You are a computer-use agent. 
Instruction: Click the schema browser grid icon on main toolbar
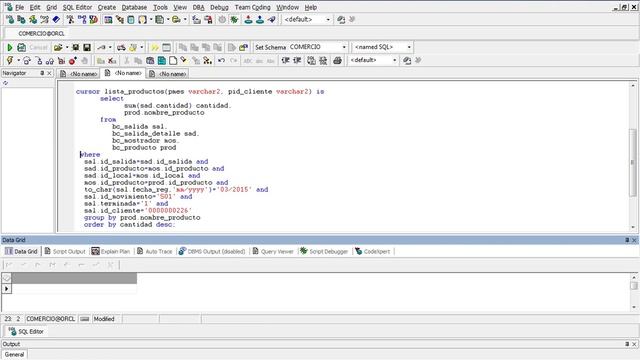[x=108, y=19]
